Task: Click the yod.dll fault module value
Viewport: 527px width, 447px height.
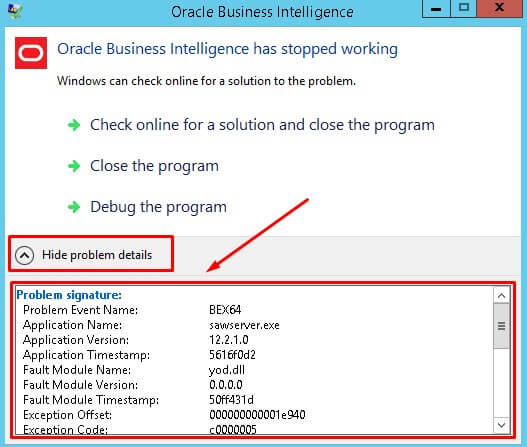Action: (x=227, y=370)
